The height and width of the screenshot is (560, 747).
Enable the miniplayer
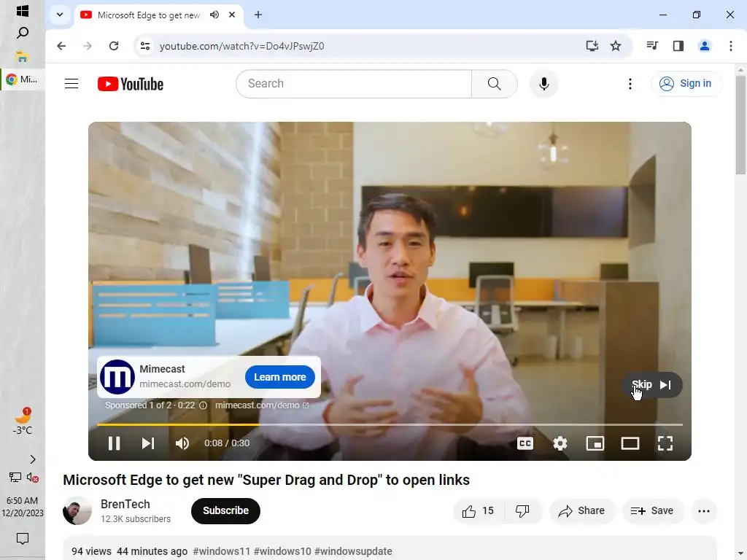coord(595,443)
